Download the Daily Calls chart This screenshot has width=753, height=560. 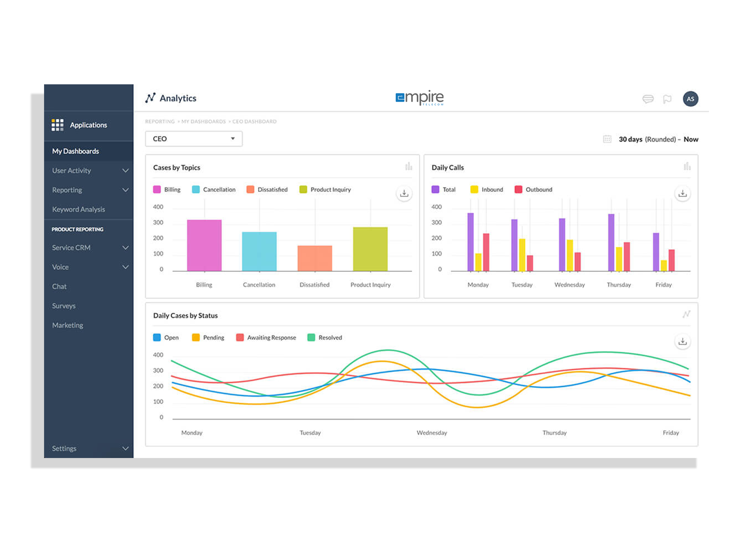683,193
